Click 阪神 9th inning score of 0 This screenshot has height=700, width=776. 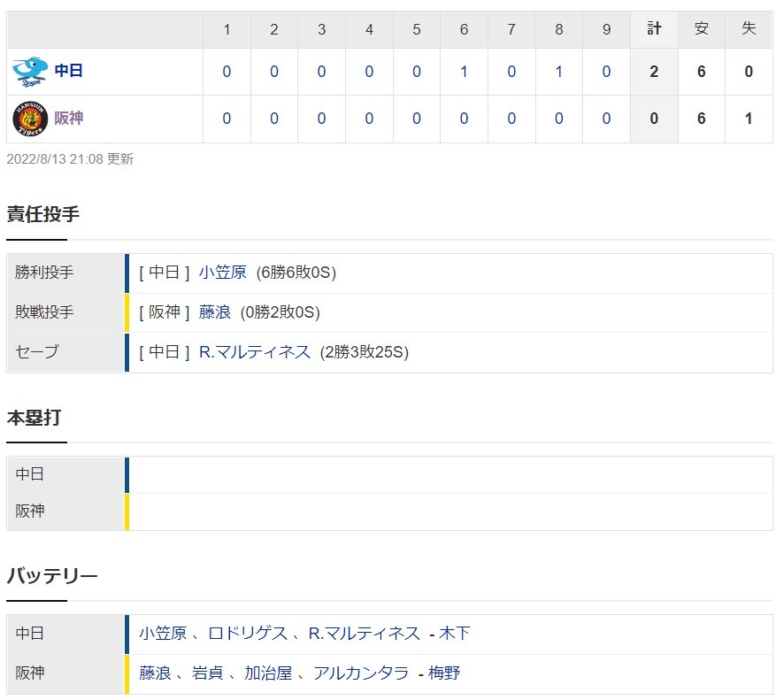tap(606, 119)
